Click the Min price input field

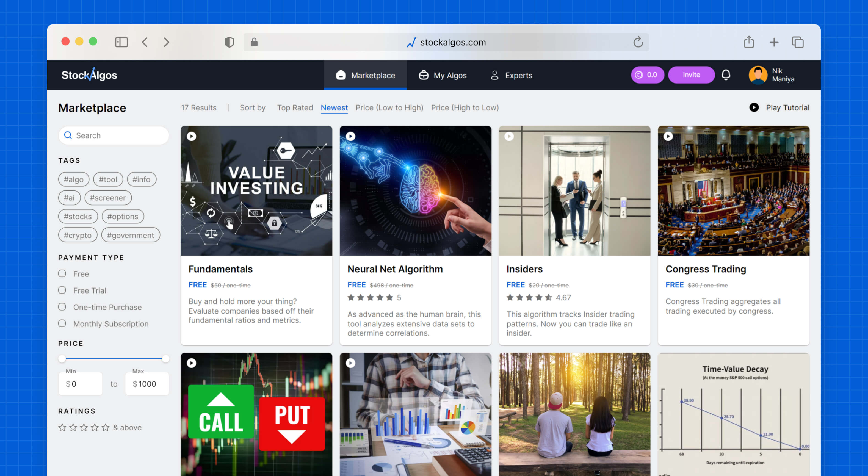[x=81, y=384]
